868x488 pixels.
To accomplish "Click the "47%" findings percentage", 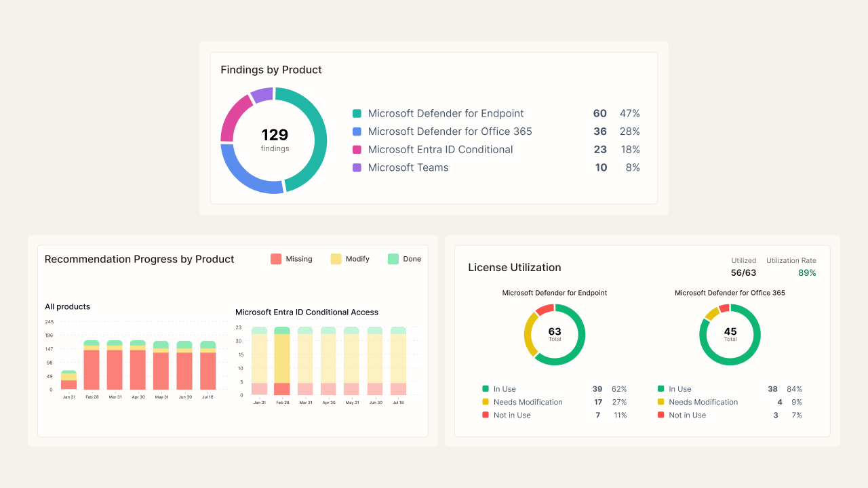I will coord(630,114).
